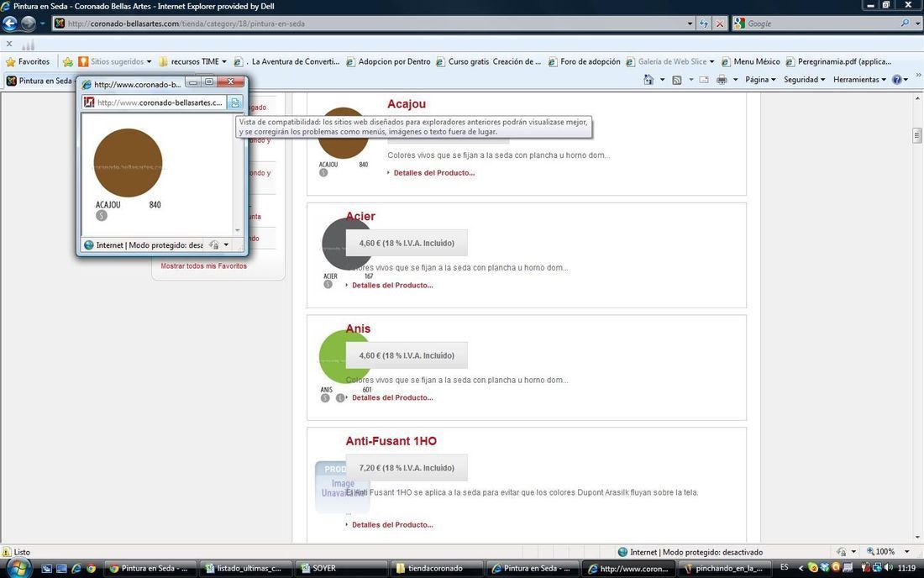Click the S badge under ACIER swatch
Viewport: 924px width, 578px height.
pyautogui.click(x=328, y=285)
